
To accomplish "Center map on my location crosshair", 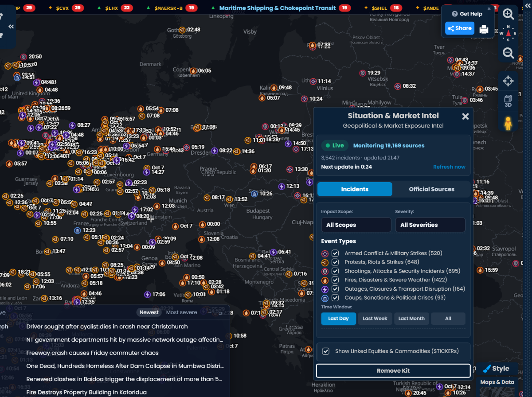I will tap(508, 81).
